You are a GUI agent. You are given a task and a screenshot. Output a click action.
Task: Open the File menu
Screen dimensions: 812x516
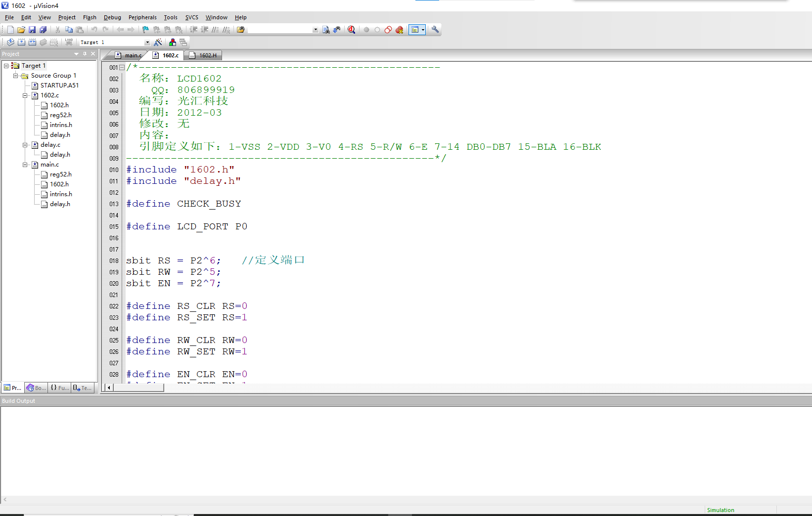point(9,17)
